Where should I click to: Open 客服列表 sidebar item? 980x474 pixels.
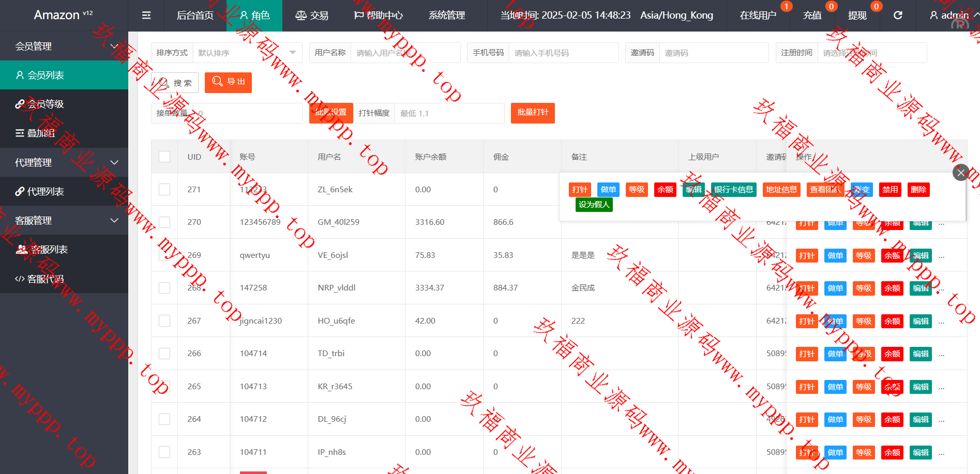point(64,250)
